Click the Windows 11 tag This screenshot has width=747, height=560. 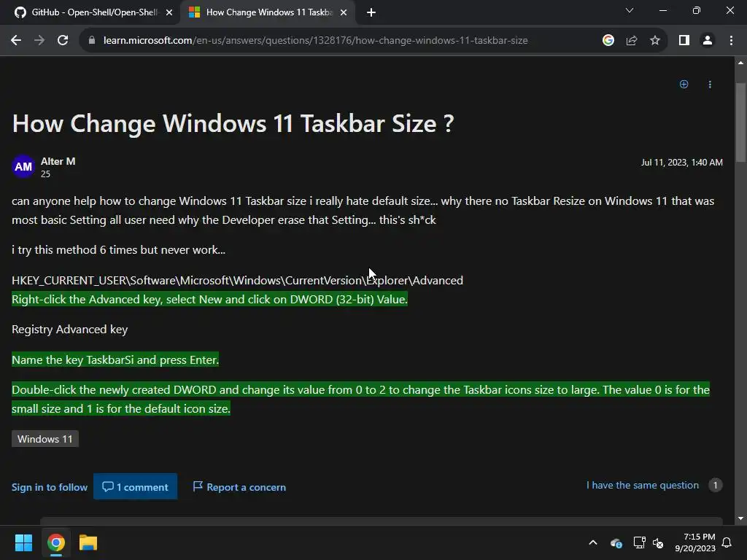[45, 438]
